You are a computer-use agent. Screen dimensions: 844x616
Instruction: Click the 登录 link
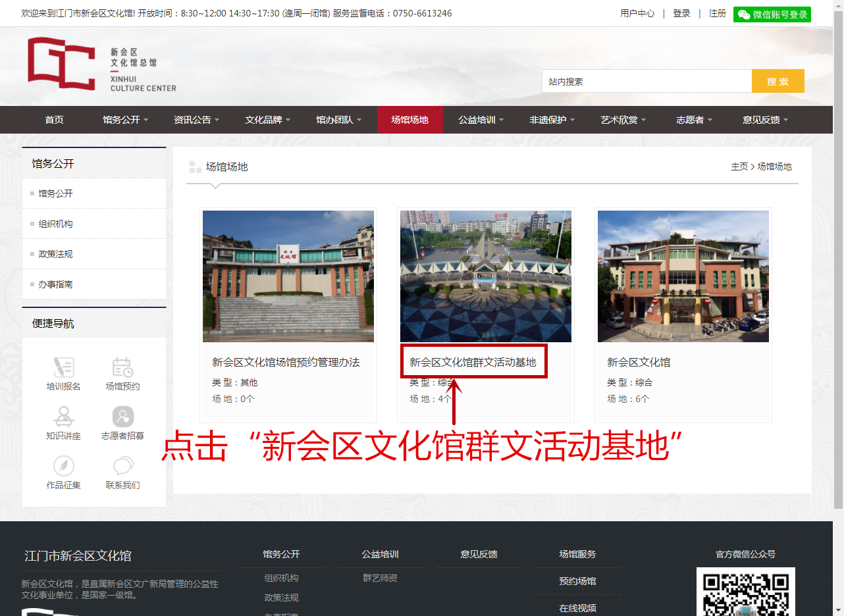(681, 13)
